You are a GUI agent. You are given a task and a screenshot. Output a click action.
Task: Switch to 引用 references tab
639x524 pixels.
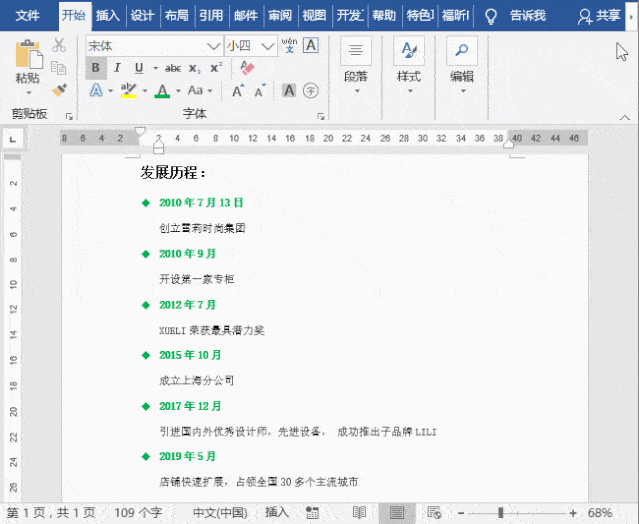pos(211,15)
